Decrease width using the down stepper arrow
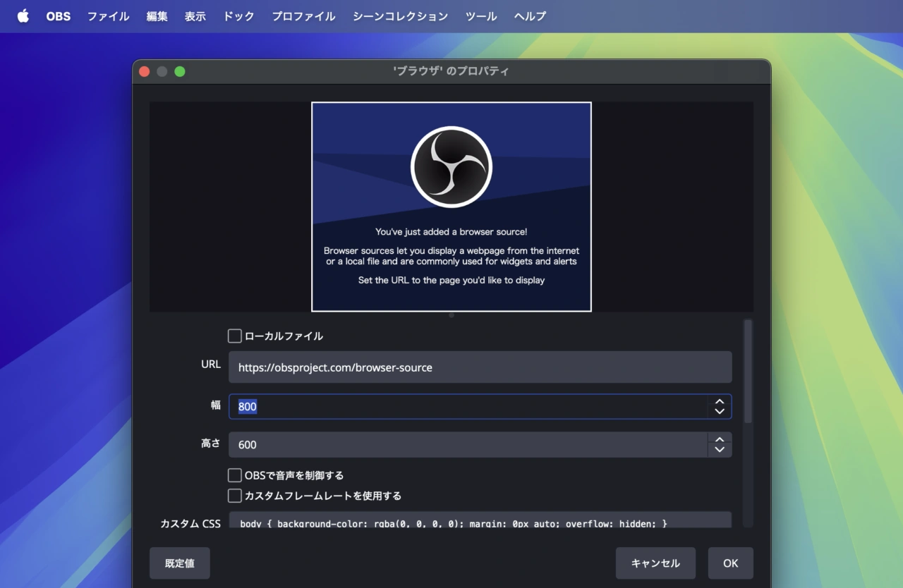903x588 pixels. pos(719,412)
